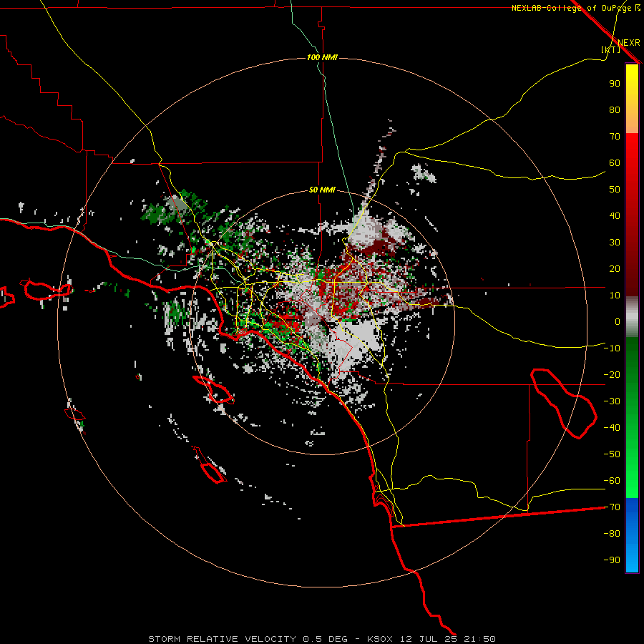Click the 10 value on the velocity scale
The width and height of the screenshot is (644, 644).
[x=615, y=296]
